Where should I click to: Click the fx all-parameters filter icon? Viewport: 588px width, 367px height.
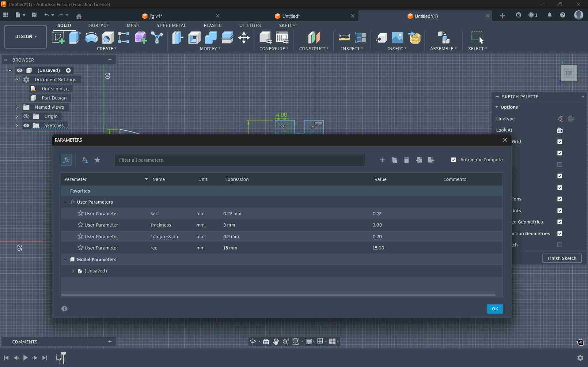(66, 160)
